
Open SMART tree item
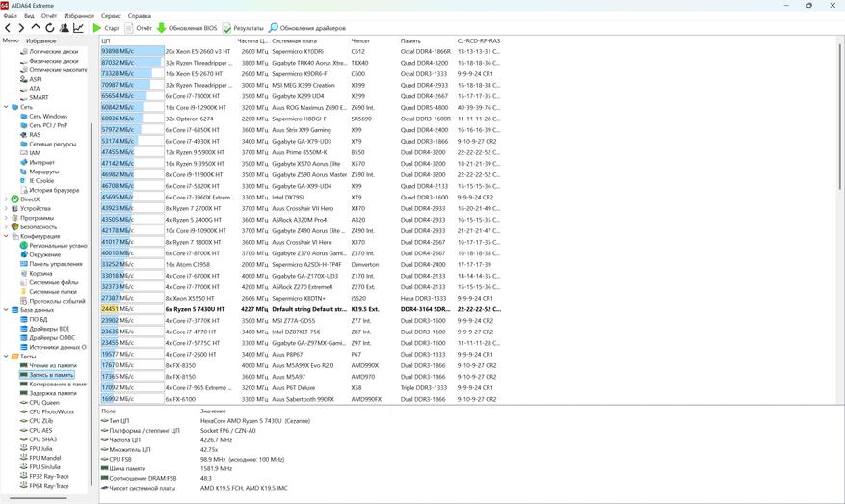point(35,97)
